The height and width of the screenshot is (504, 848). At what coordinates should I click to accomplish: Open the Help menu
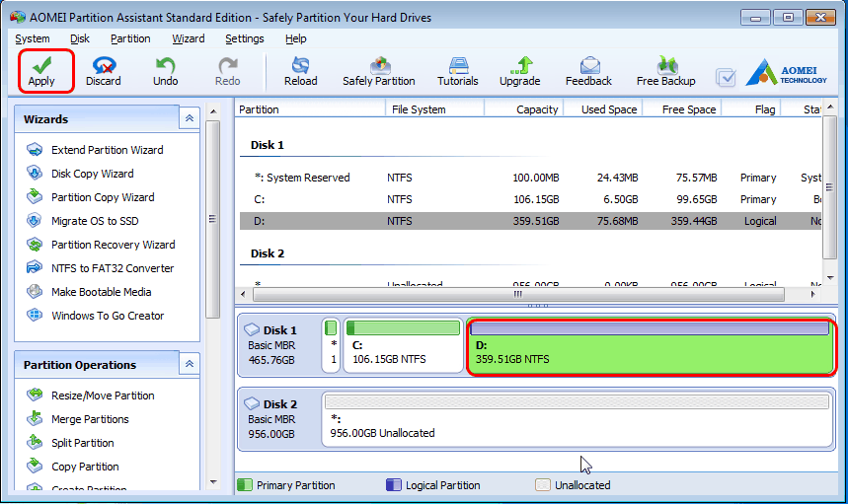pyautogui.click(x=296, y=38)
